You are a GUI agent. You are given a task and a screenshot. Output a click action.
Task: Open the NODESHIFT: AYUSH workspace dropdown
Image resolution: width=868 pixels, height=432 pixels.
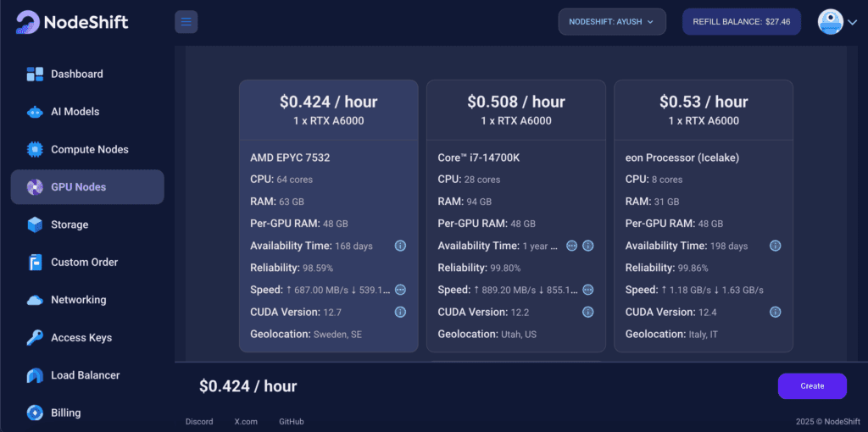[611, 22]
